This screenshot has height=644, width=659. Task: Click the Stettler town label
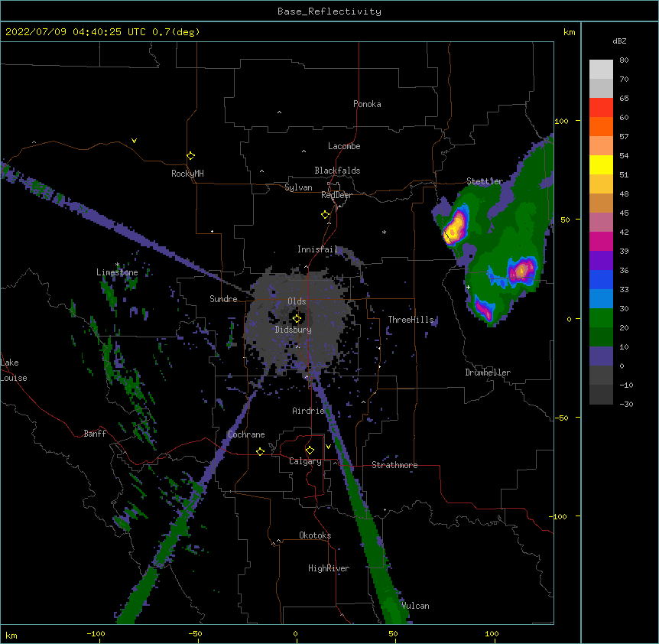tap(485, 181)
